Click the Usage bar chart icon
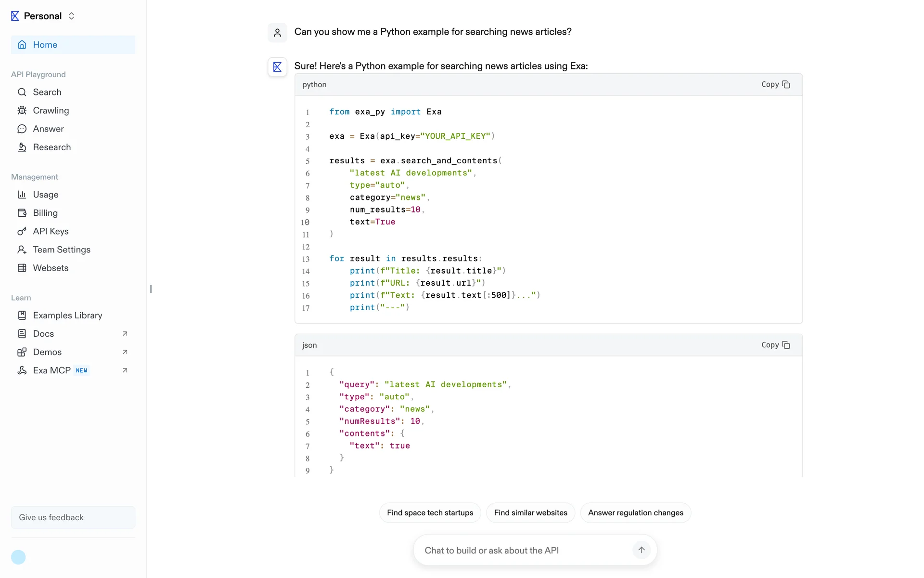The height and width of the screenshot is (578, 924). click(22, 195)
